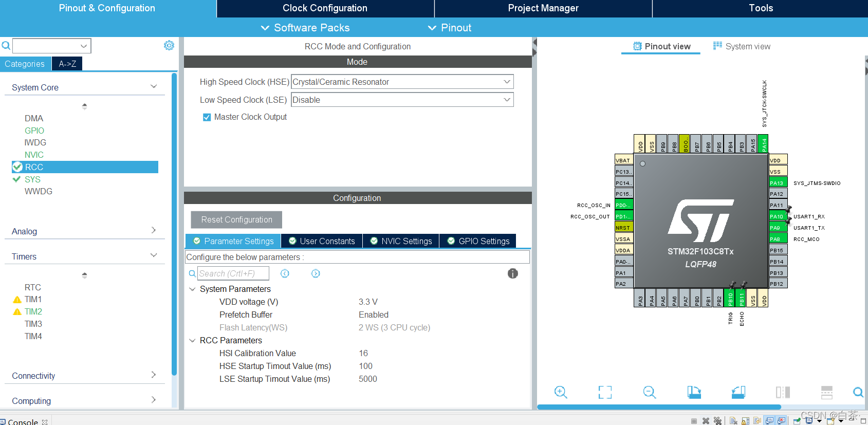
Task: Flip chip horizontally icon
Action: click(783, 392)
